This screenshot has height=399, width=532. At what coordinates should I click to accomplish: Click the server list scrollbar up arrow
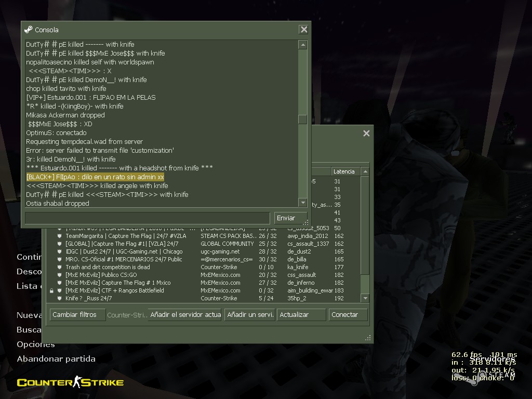pyautogui.click(x=365, y=171)
